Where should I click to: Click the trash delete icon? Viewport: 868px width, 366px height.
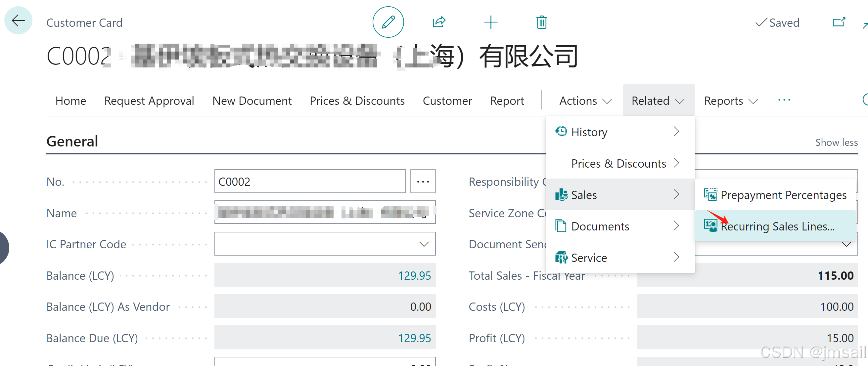click(x=541, y=22)
